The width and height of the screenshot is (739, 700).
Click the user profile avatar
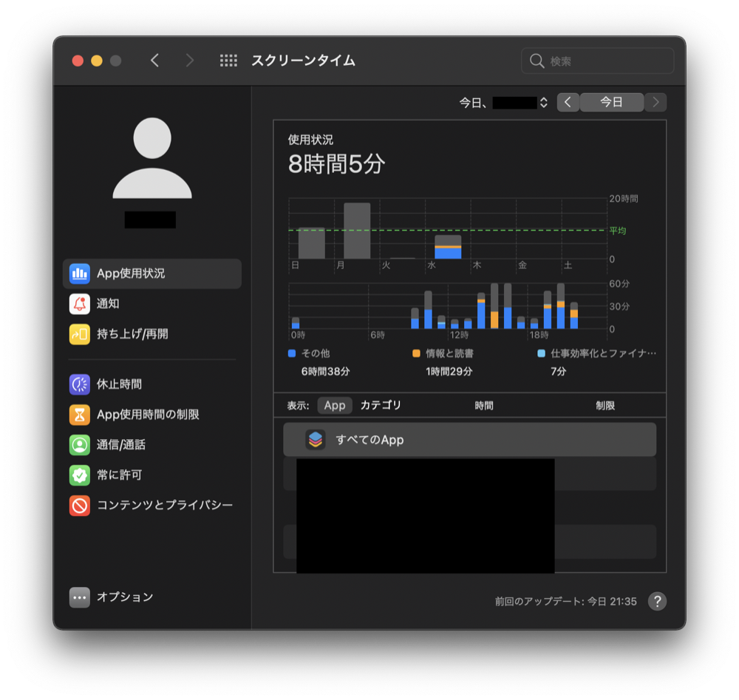[x=152, y=158]
